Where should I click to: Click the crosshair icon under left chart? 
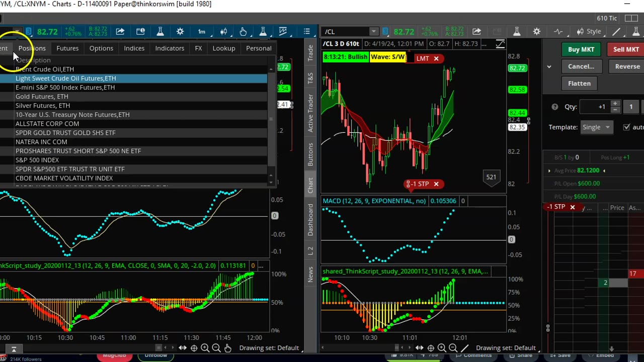[x=194, y=348]
